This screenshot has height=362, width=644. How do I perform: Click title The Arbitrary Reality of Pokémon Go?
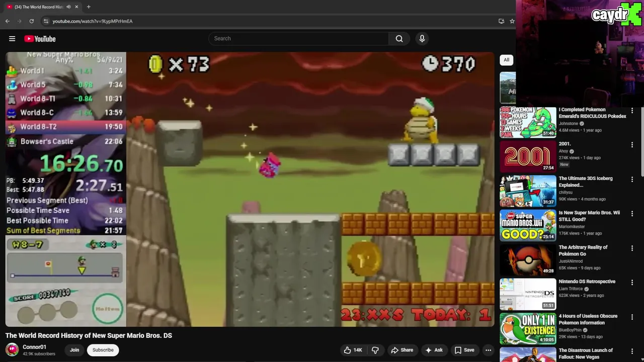tap(583, 250)
